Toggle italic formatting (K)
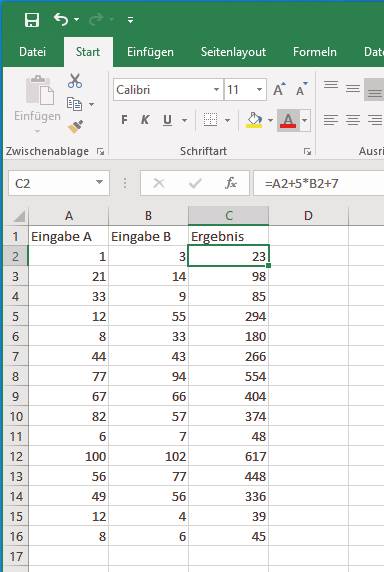Screen dimensions: 384x572 (x=145, y=120)
